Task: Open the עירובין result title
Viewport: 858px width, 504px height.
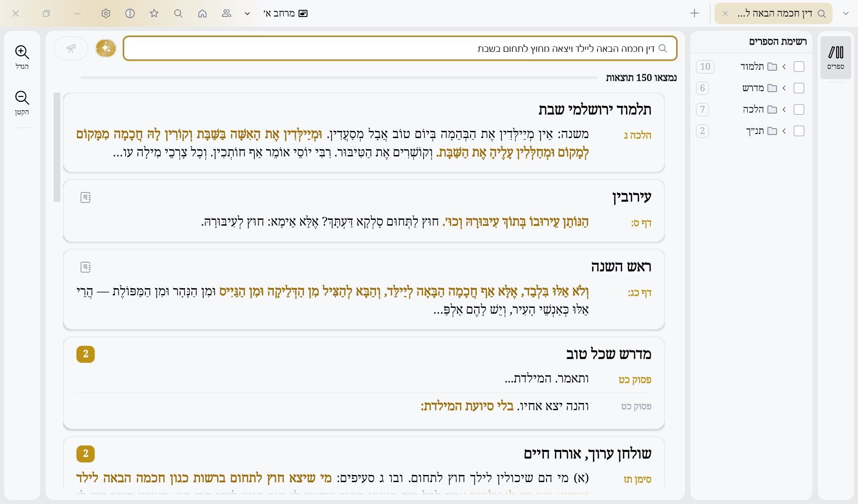Action: (631, 197)
